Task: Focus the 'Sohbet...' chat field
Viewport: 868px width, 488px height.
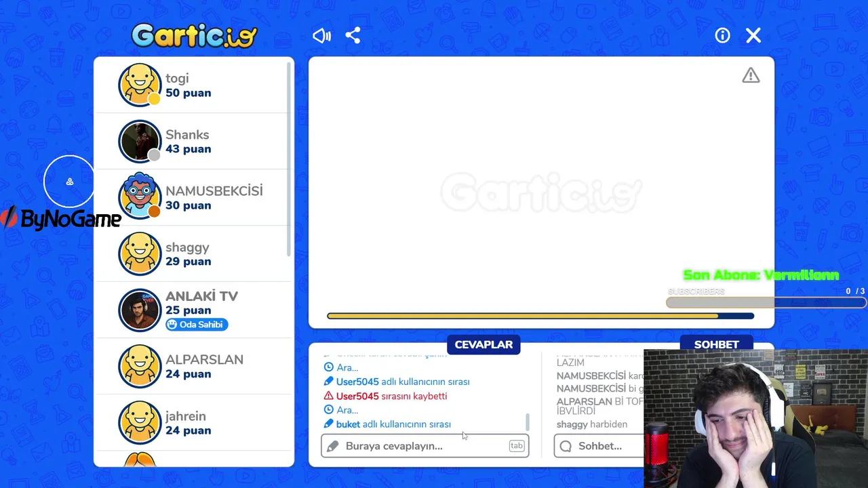Action: click(599, 446)
